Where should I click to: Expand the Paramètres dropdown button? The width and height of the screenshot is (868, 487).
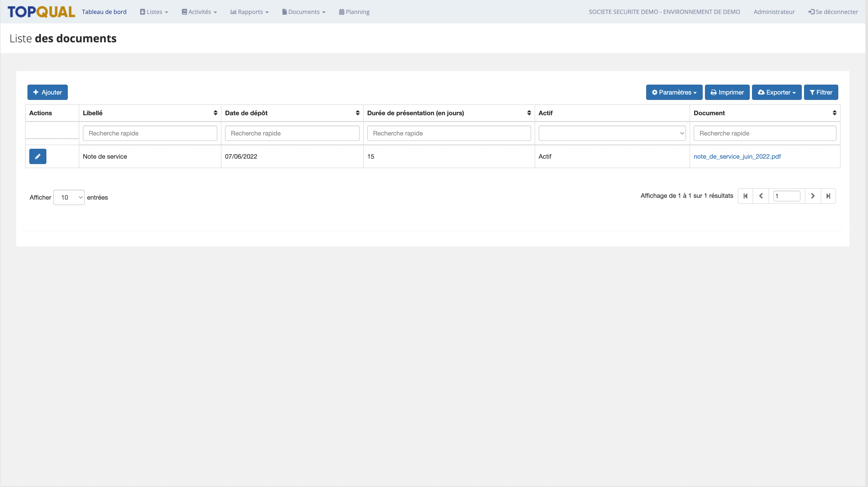pyautogui.click(x=674, y=92)
